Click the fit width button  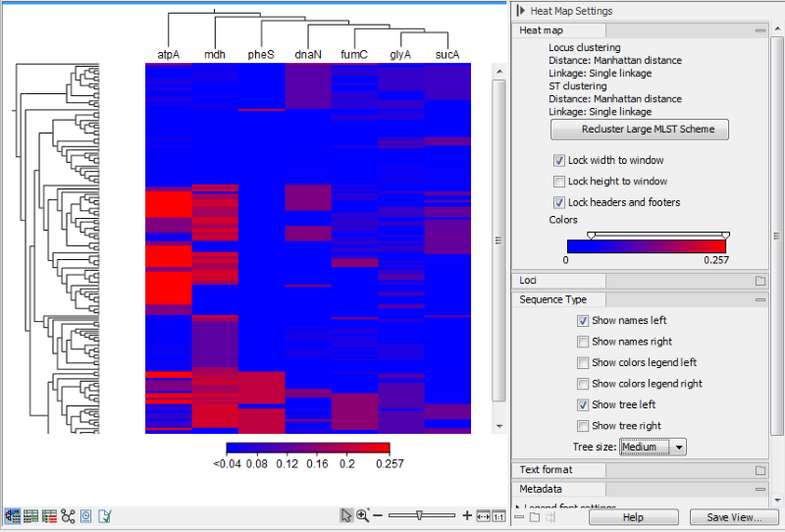pyautogui.click(x=483, y=515)
